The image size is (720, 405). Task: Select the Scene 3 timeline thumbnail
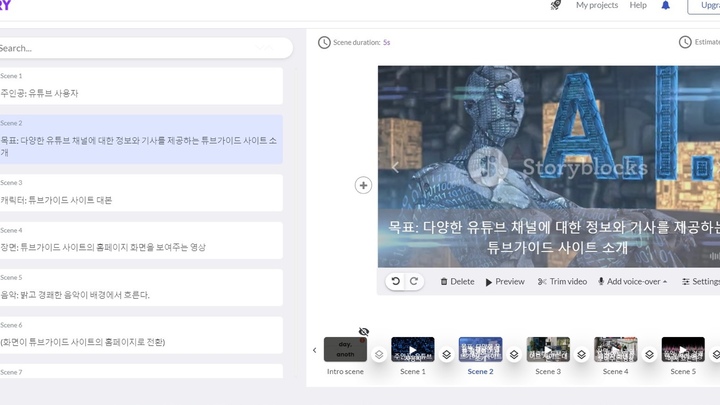(x=548, y=349)
